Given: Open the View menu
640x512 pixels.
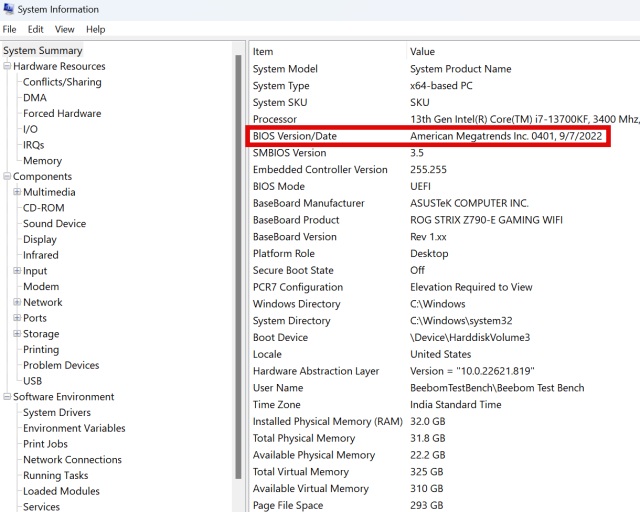Looking at the screenshot, I should pos(64,29).
